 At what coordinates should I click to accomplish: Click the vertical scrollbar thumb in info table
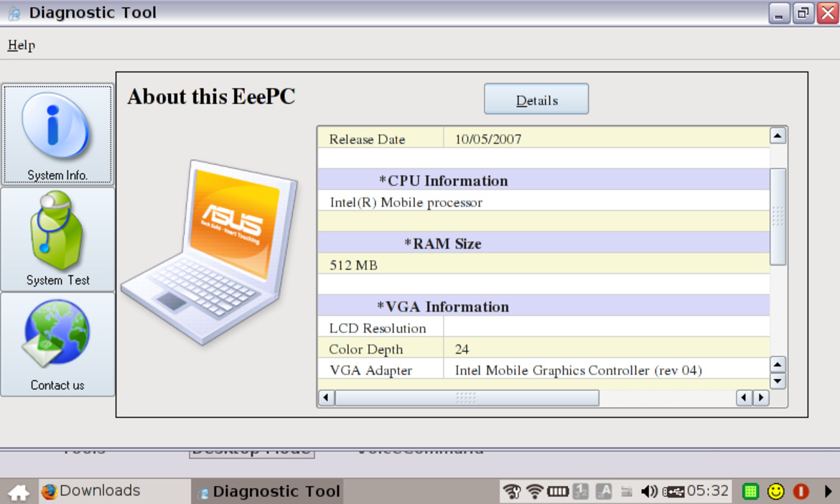click(x=778, y=216)
